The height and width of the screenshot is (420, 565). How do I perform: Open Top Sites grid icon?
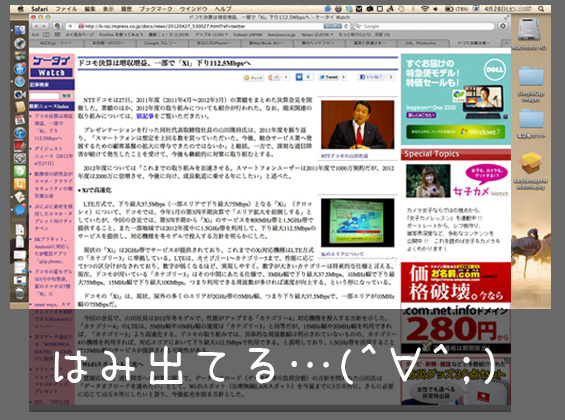pyautogui.click(x=57, y=35)
